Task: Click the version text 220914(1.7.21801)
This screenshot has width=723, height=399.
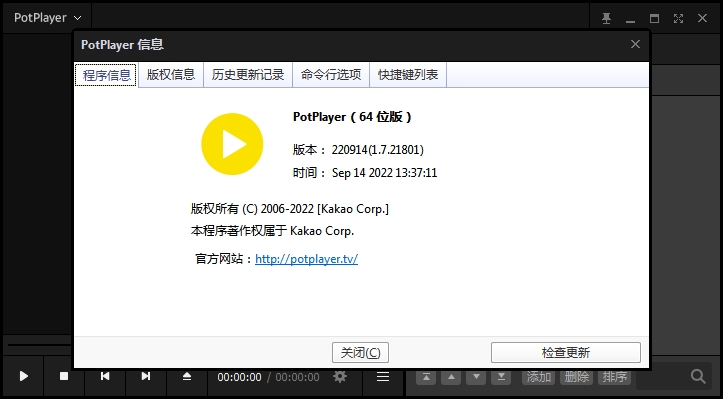Action: tap(378, 150)
